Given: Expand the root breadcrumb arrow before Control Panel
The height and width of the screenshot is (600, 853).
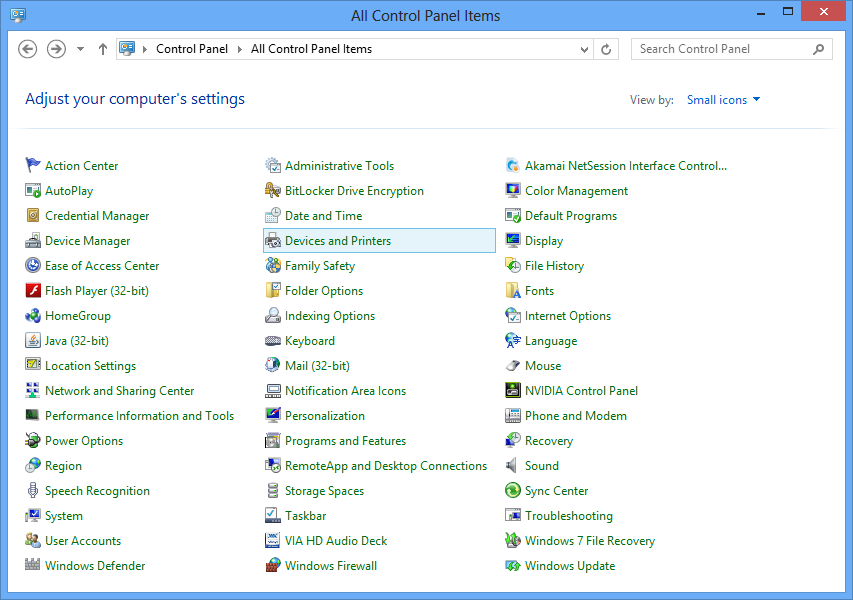Looking at the screenshot, I should (x=145, y=49).
